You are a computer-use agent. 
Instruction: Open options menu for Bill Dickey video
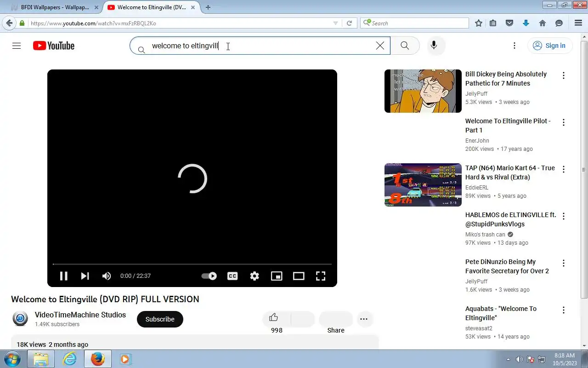(564, 75)
